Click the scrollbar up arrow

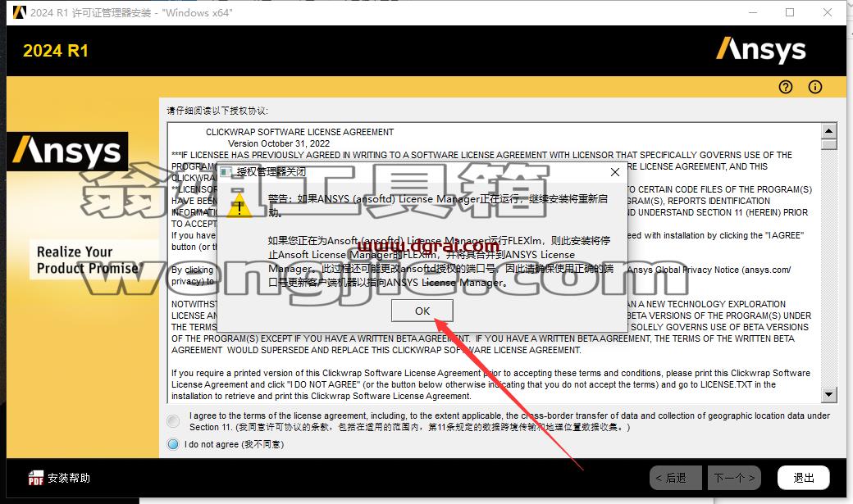tap(828, 130)
